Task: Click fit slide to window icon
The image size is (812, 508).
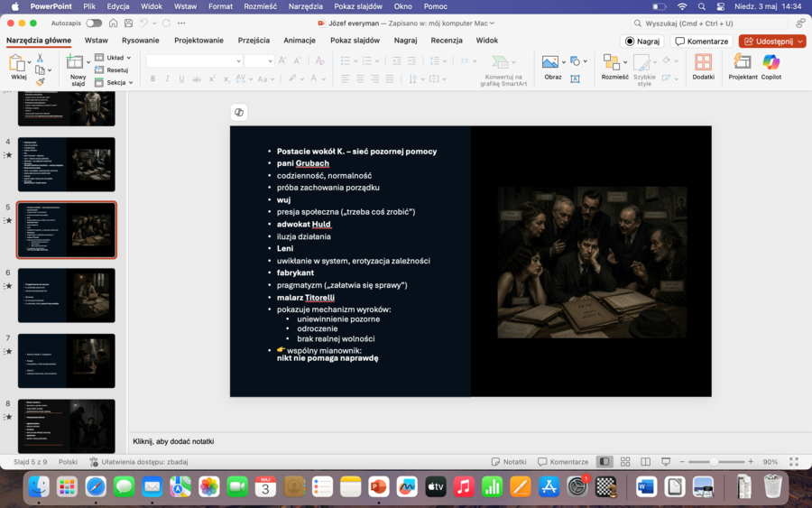Action: pyautogui.click(x=793, y=461)
